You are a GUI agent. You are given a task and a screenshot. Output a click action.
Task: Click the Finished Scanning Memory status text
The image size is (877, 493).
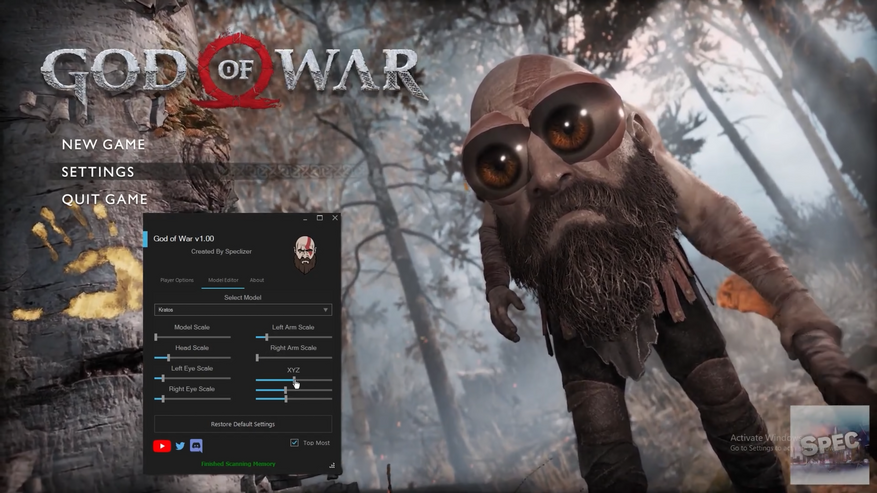click(238, 464)
